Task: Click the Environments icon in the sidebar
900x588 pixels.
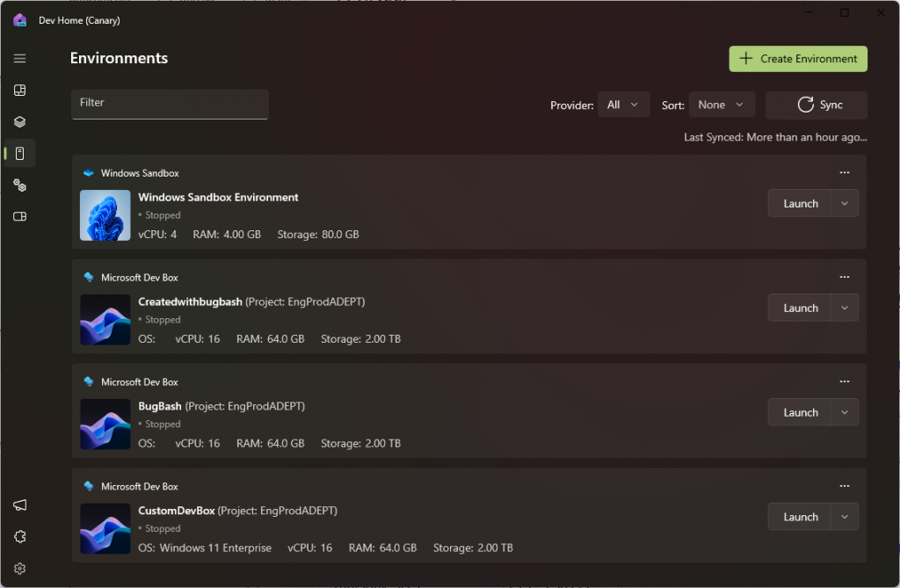Action: pos(19,153)
